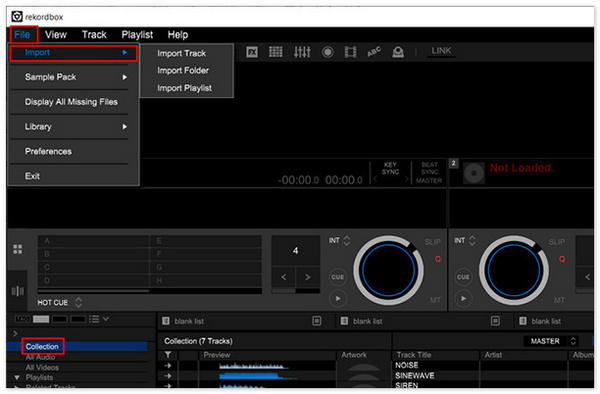Viewport: 600px width, 394px height.
Task: Click the waveform bars icon on left
Action: [x=17, y=291]
